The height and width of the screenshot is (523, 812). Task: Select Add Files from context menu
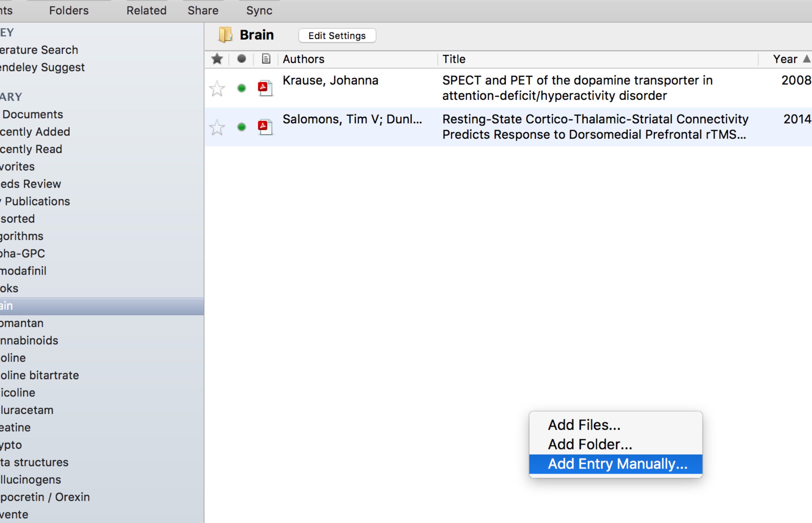pyautogui.click(x=584, y=425)
